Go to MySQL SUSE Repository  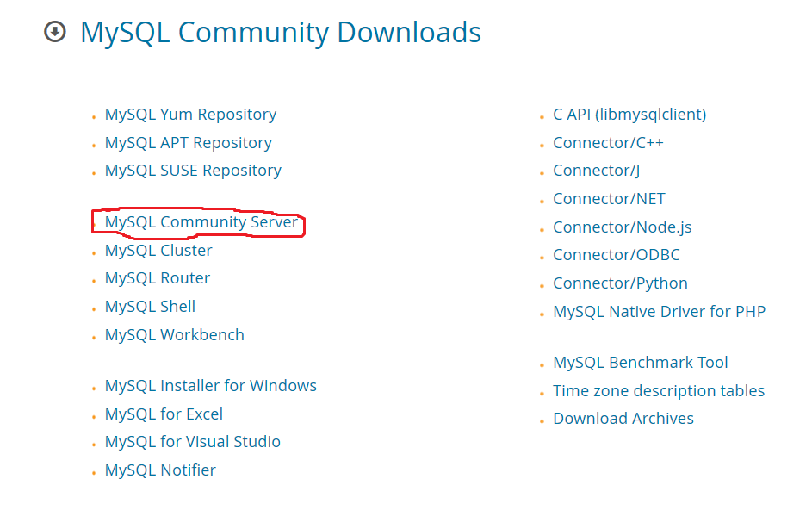(x=193, y=171)
